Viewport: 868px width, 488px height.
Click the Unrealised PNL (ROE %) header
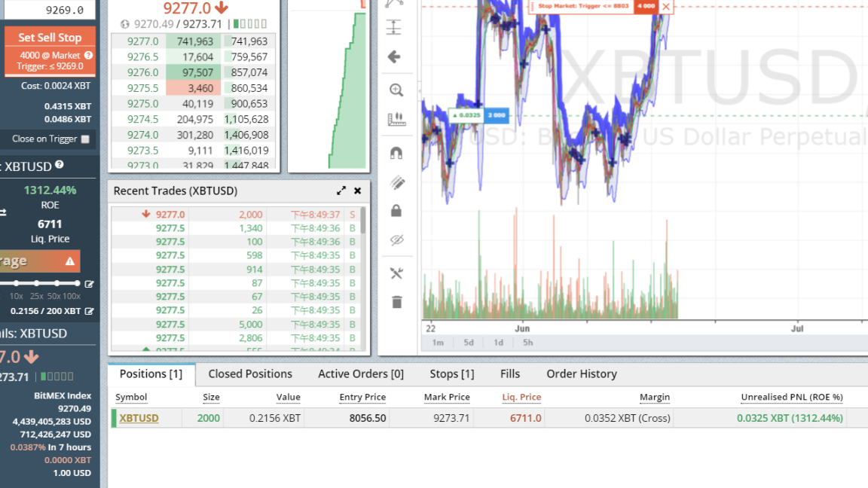[x=792, y=398]
